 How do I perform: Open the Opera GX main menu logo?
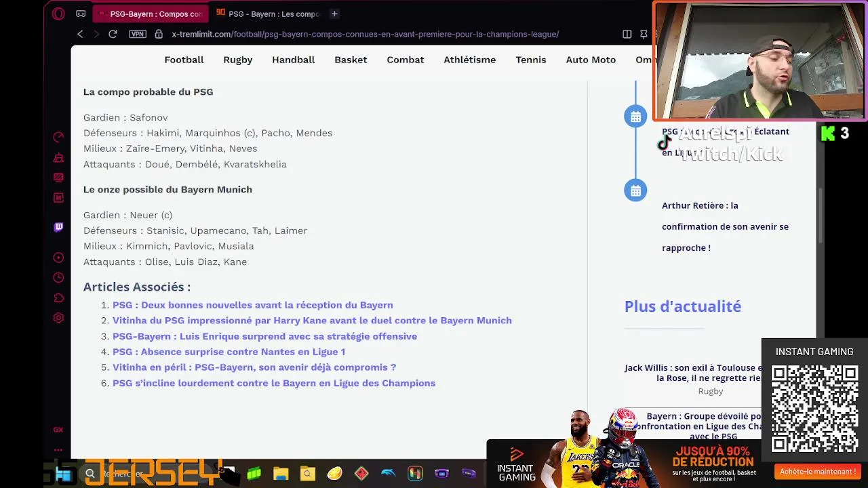58,14
